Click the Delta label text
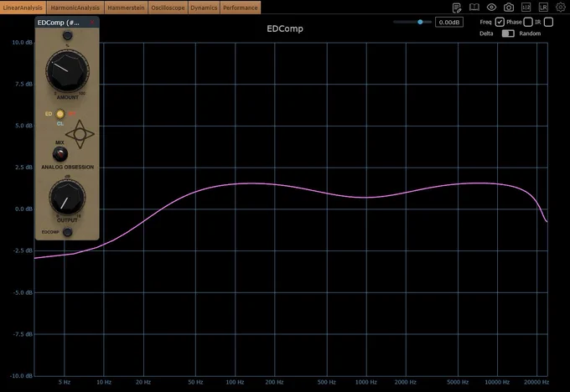Viewport: 570px width, 392px height. [486, 34]
